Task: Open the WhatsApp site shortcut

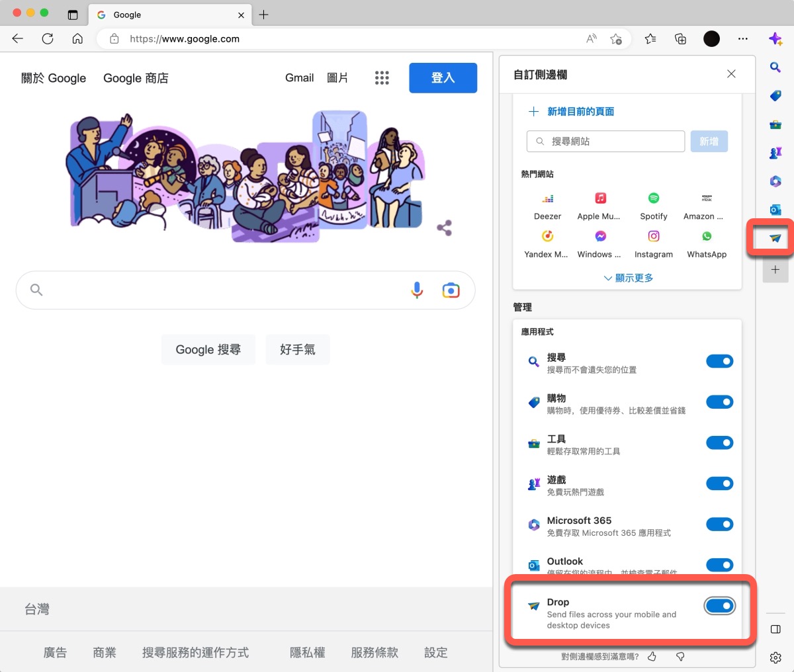Action: (x=707, y=245)
